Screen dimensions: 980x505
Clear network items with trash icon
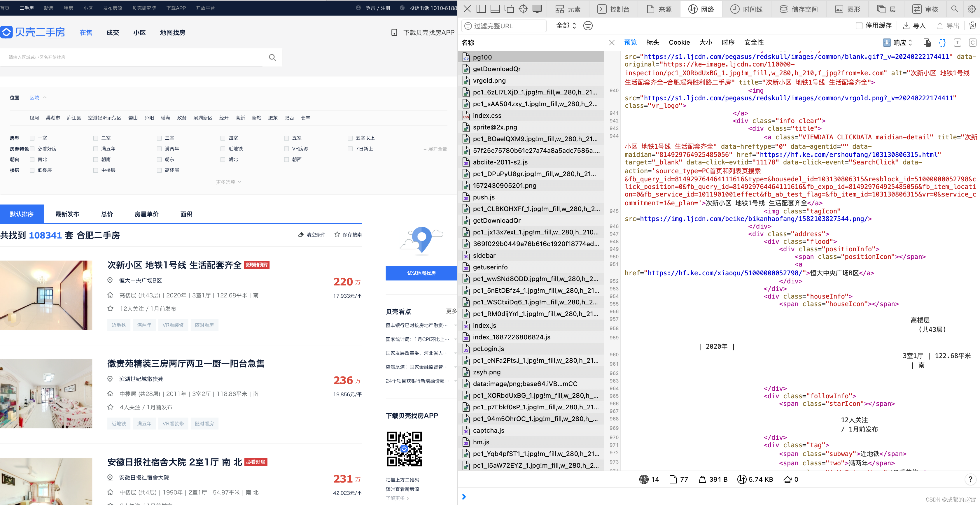972,25
